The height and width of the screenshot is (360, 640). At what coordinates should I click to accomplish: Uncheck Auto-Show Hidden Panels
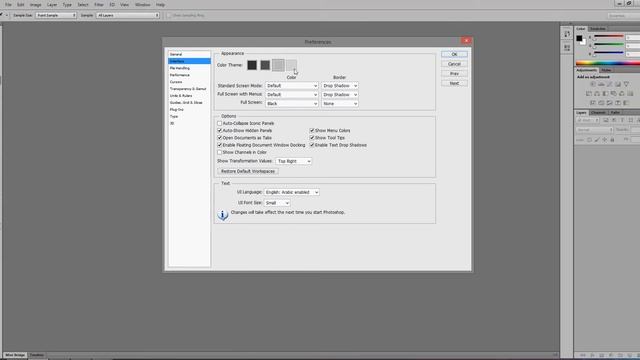click(220, 131)
